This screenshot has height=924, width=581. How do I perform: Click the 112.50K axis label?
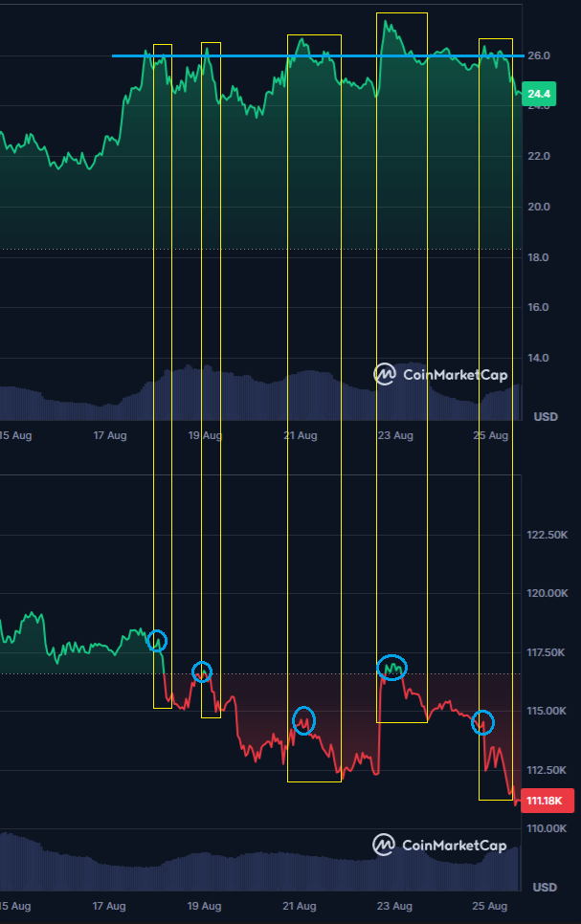pos(547,770)
